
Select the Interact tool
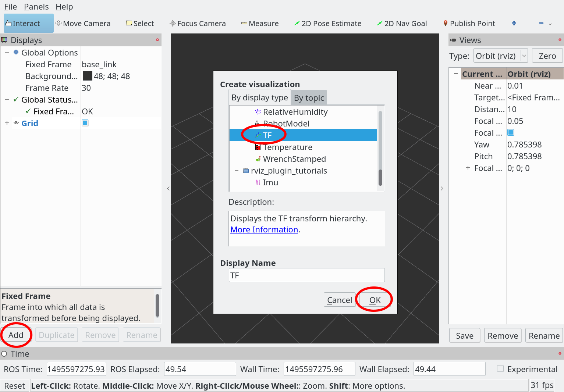pyautogui.click(x=28, y=24)
